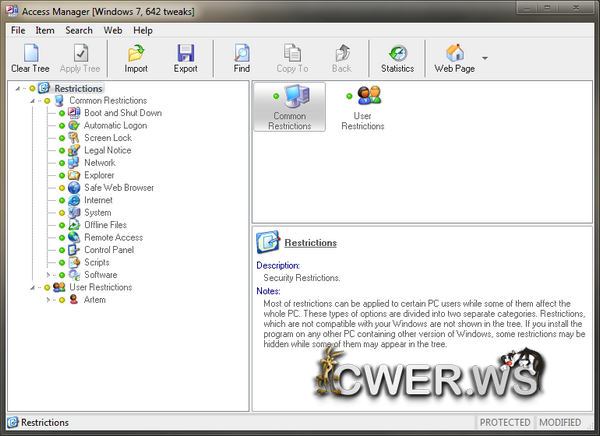Toggle status dot for Control Panel
The image size is (600, 436).
coord(62,250)
